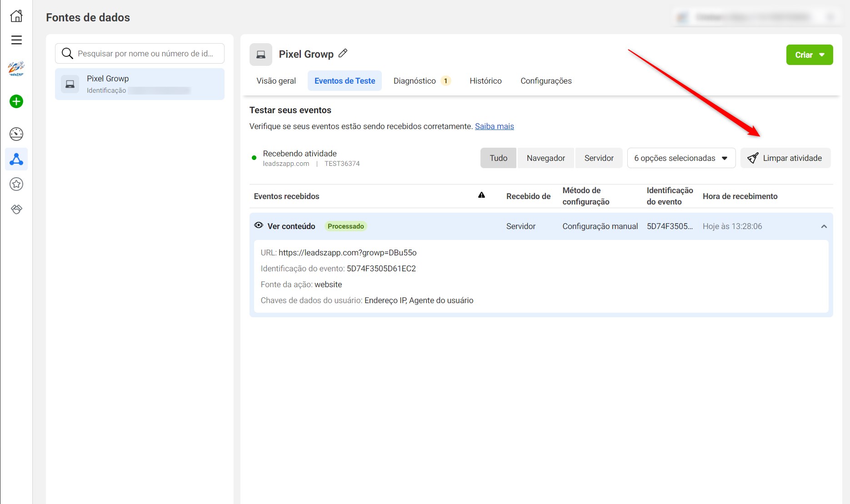Click the home icon in sidebar
The width and height of the screenshot is (850, 504).
(x=16, y=16)
